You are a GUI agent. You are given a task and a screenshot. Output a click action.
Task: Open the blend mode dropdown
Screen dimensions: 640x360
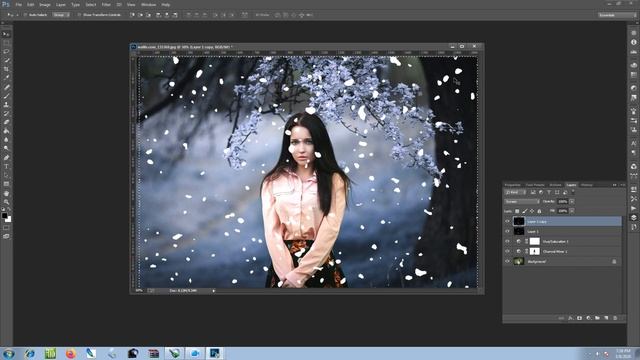pos(522,201)
